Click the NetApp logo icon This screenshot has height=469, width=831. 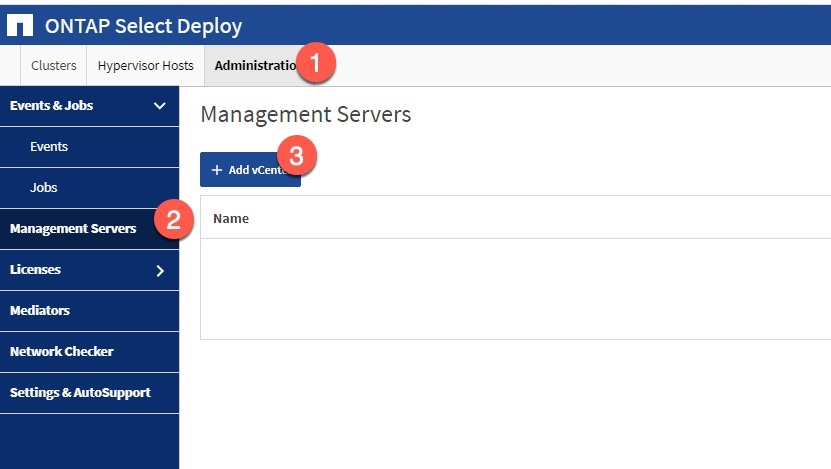coord(20,26)
